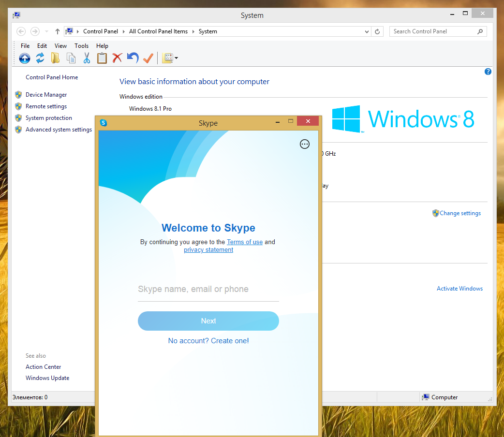The width and height of the screenshot is (504, 437).
Task: Click the Cut scissors icon
Action: point(87,58)
